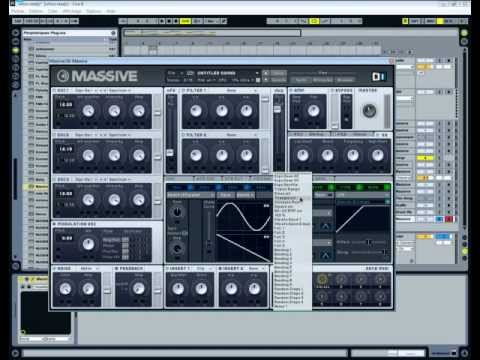Open the Noise type dropdown
Viewport: 480px width, 360px height.
click(89, 268)
